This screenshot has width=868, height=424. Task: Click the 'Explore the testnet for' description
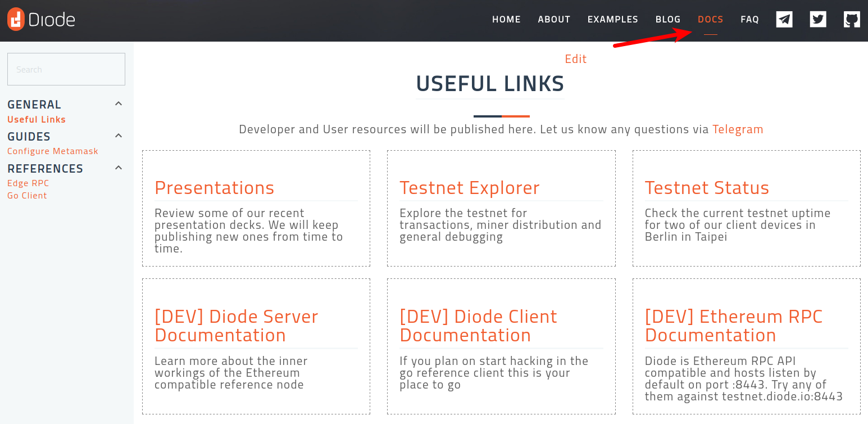click(501, 225)
